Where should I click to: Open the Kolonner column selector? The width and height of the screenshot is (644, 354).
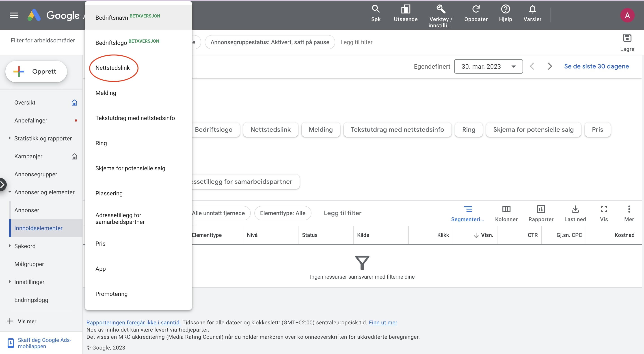506,209
